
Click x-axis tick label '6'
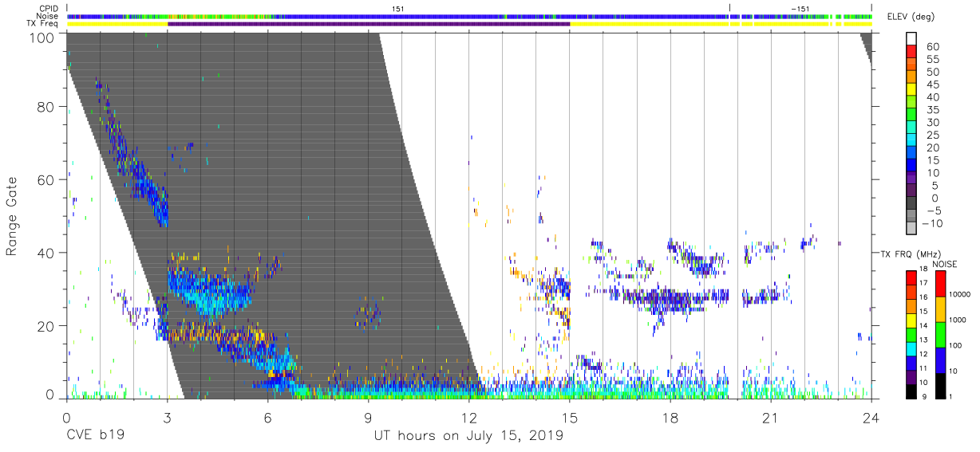pos(268,417)
